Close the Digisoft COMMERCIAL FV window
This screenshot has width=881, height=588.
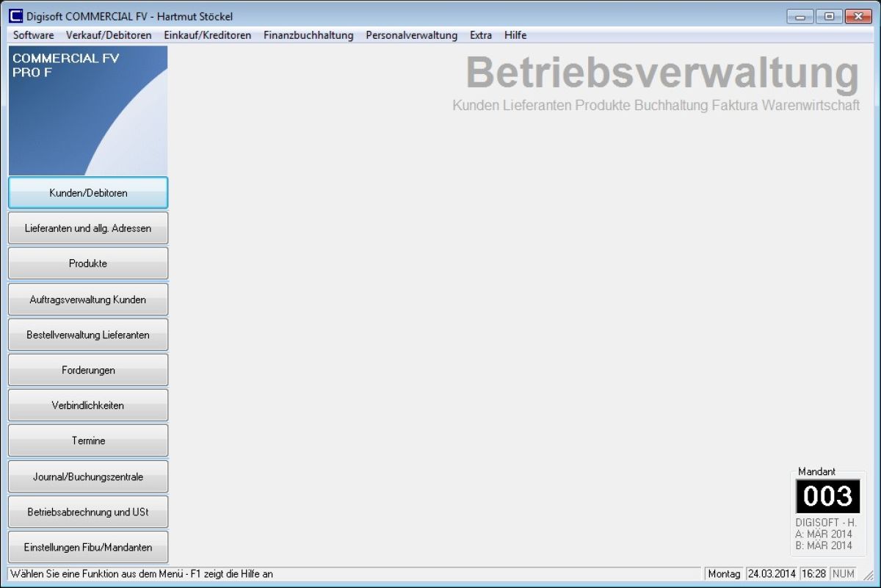[x=858, y=16]
